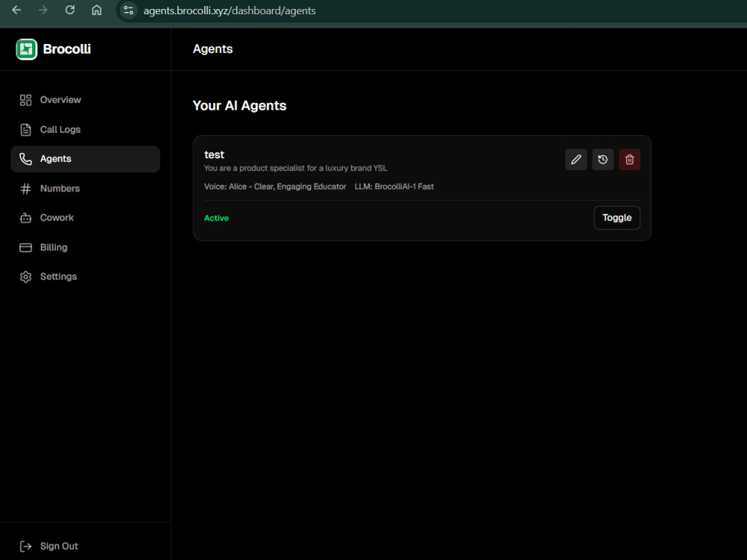
Task: Edit the test agent with pencil icon
Action: (x=576, y=160)
